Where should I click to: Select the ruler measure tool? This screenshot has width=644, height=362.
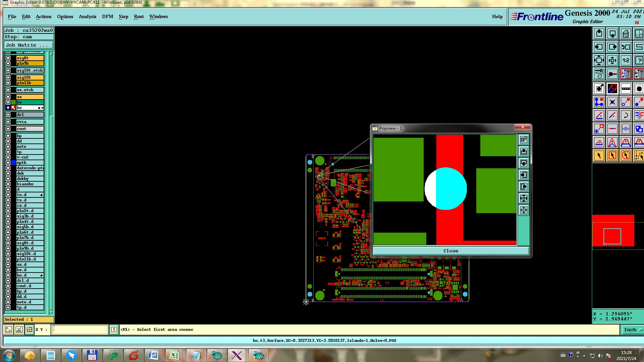pos(626,89)
